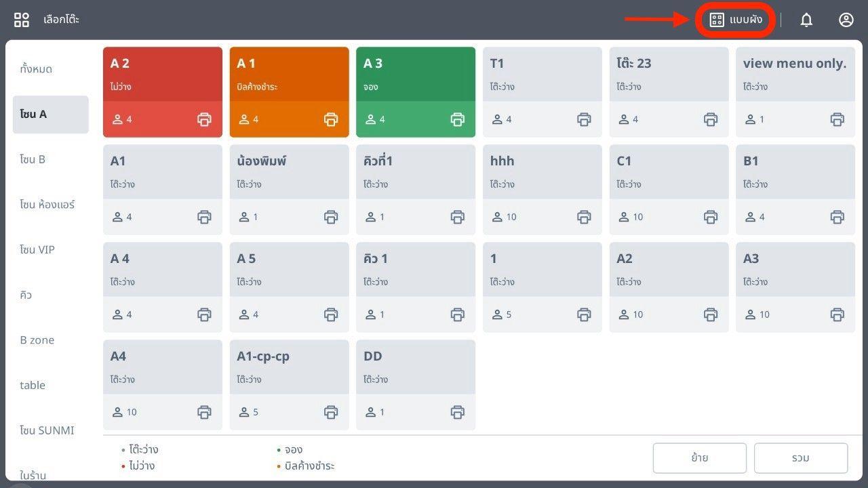Click the printer icon on green table A 3
This screenshot has width=868, height=488.
pyautogui.click(x=458, y=119)
